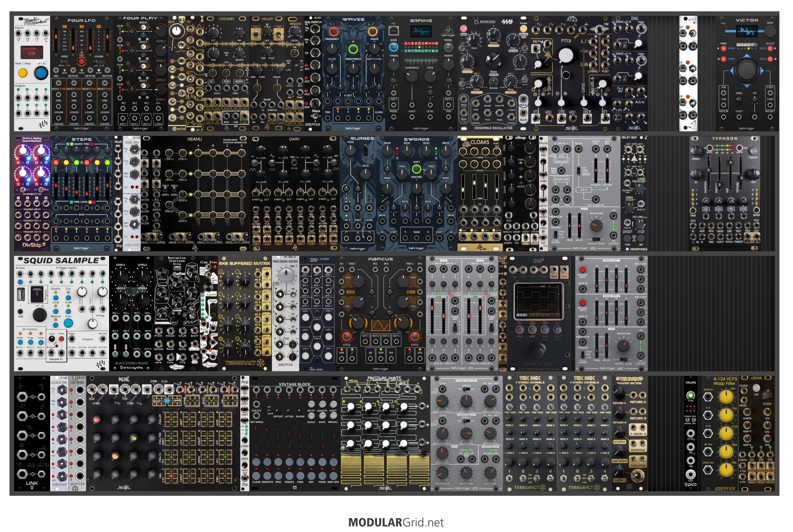793x532 pixels.
Task: Select the DivSkip module
Action: point(32,193)
